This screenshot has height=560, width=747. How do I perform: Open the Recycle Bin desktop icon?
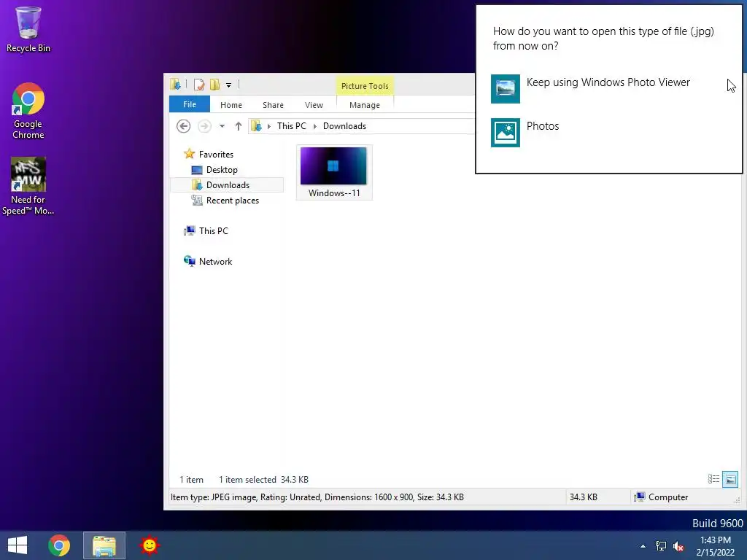pyautogui.click(x=28, y=29)
